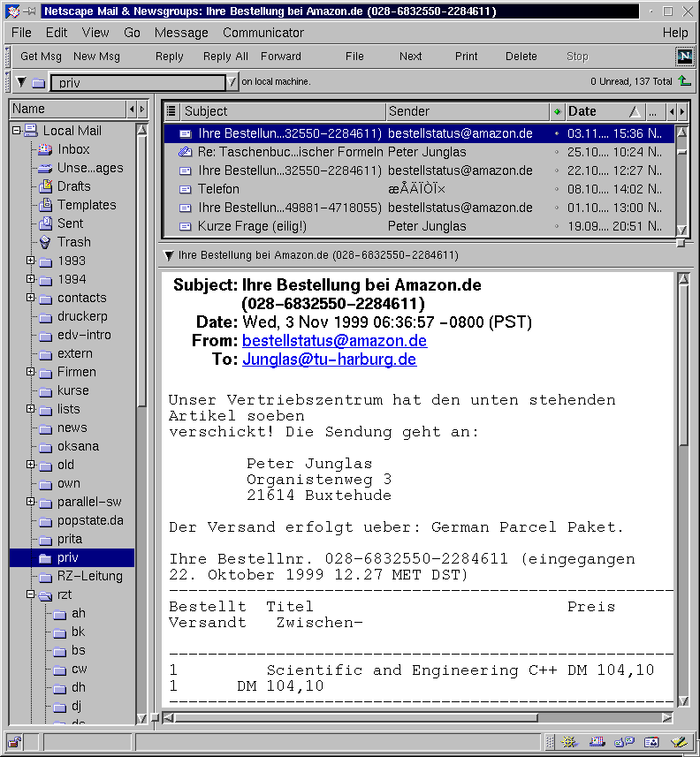The height and width of the screenshot is (757, 700).
Task: Click the security lock icon in status bar
Action: click(x=14, y=742)
